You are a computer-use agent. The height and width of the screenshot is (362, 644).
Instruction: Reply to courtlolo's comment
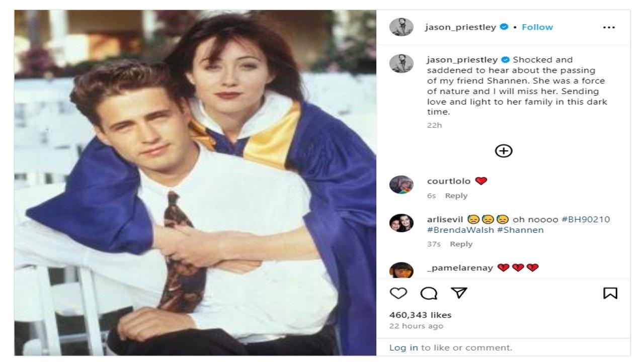tap(456, 196)
